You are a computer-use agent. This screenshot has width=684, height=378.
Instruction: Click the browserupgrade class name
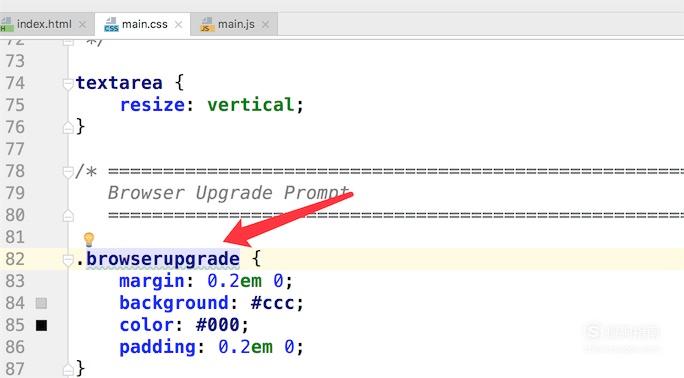click(x=163, y=259)
